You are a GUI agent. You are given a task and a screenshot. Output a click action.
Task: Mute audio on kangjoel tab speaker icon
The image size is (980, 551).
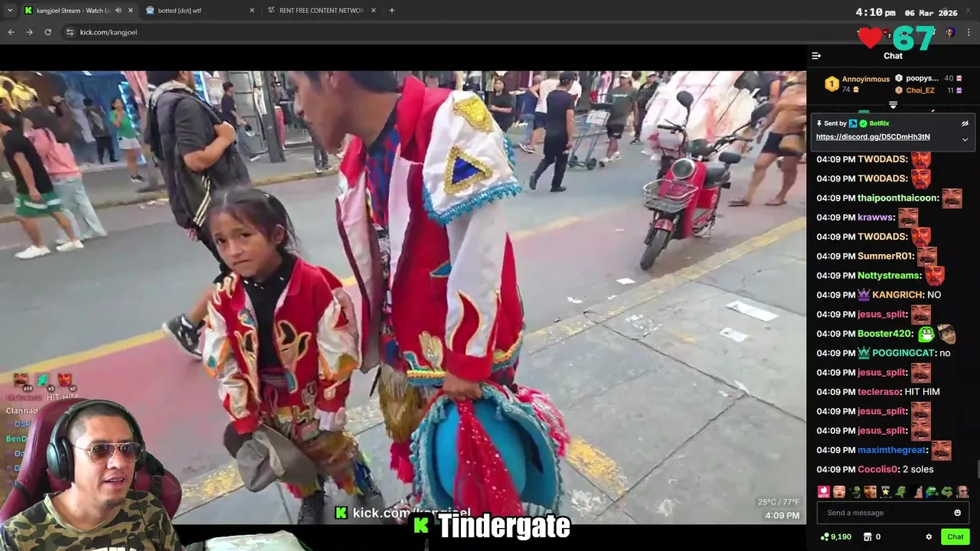[118, 11]
